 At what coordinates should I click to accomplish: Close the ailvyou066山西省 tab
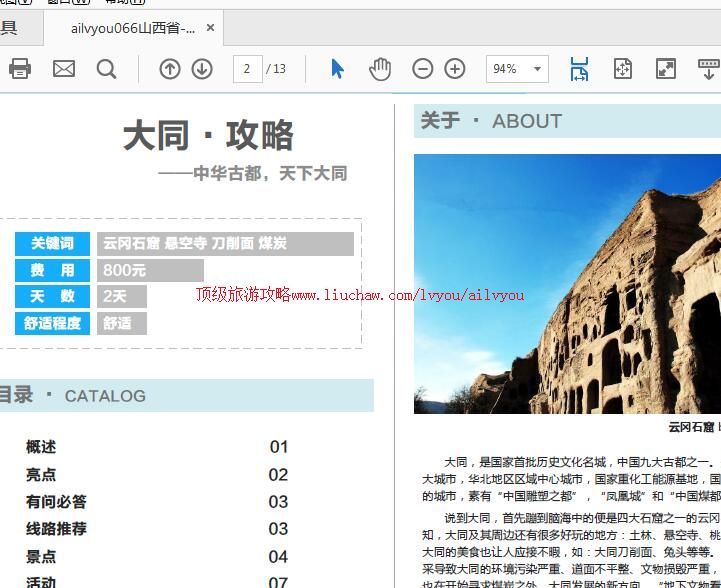210,28
